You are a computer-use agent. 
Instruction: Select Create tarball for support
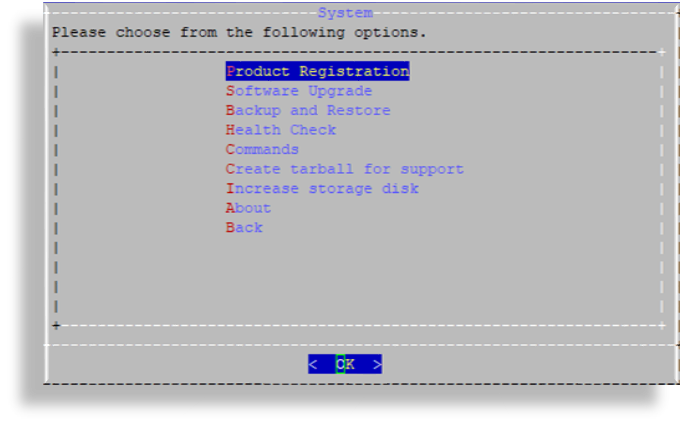[x=344, y=169]
